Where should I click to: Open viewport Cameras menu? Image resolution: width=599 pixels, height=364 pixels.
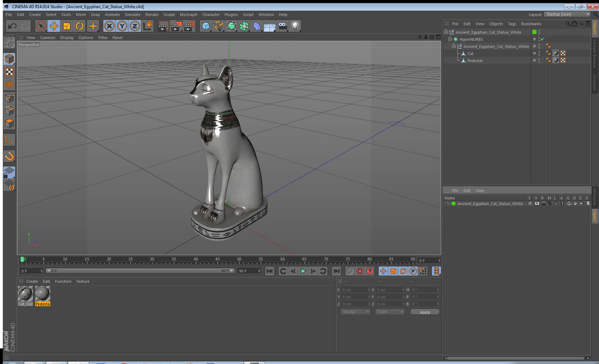[x=48, y=38]
